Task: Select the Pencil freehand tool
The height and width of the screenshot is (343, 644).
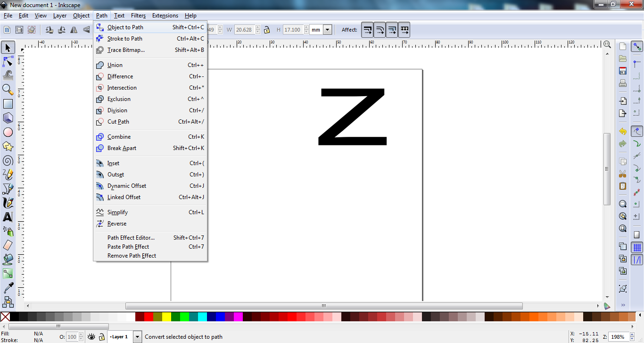Action: click(x=8, y=175)
